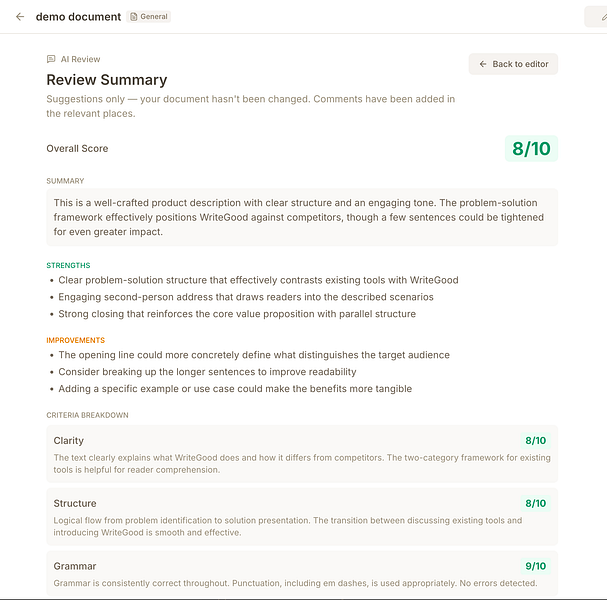
Task: Click the Criteria Breakdown section label
Action: [87, 415]
